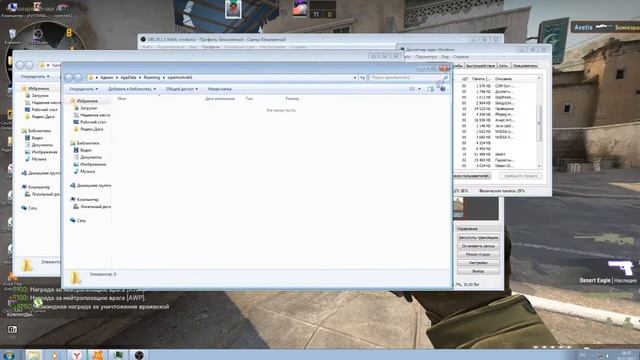
Task: Change the view mode icon in Explorer toolbar
Action: point(412,89)
